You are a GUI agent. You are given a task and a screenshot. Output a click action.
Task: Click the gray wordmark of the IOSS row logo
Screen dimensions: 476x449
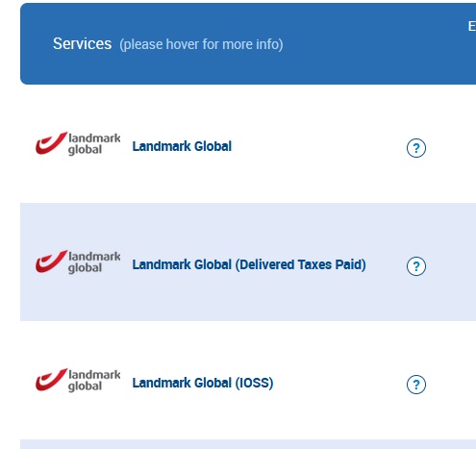pyautogui.click(x=94, y=381)
